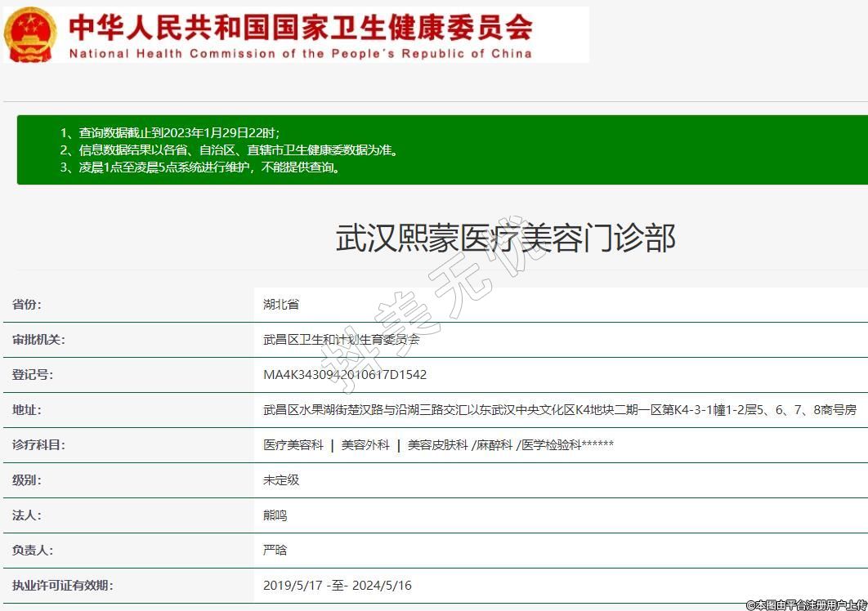This screenshot has height=611, width=868.
Task: Click the second notice line about 卫生健康委数据
Action: 229,150
